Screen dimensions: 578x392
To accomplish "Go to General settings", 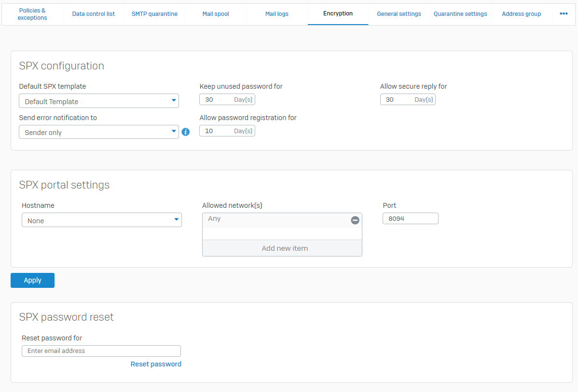I will coord(399,14).
